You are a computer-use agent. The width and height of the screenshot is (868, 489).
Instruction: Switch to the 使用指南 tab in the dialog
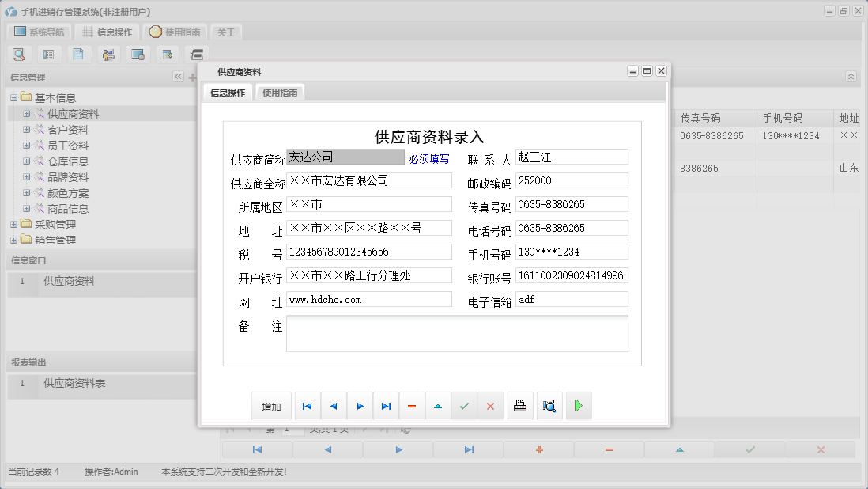pyautogui.click(x=280, y=92)
